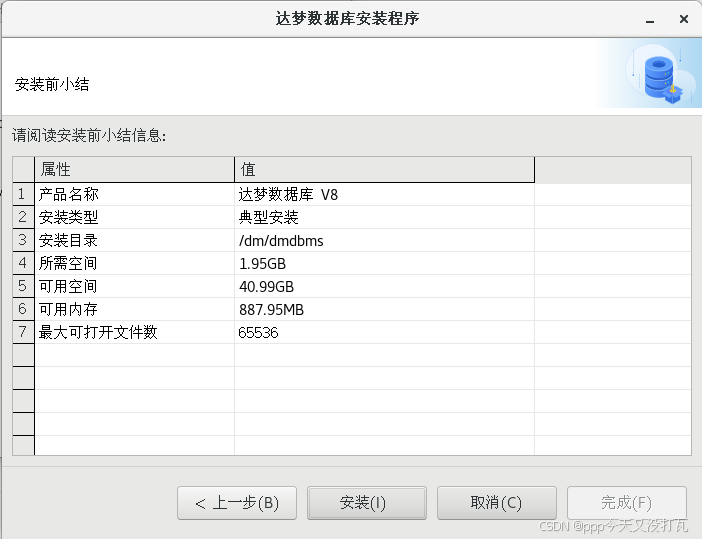This screenshot has height=539, width=702.
Task: Select the 属性 column header
Action: pyautogui.click(x=134, y=170)
